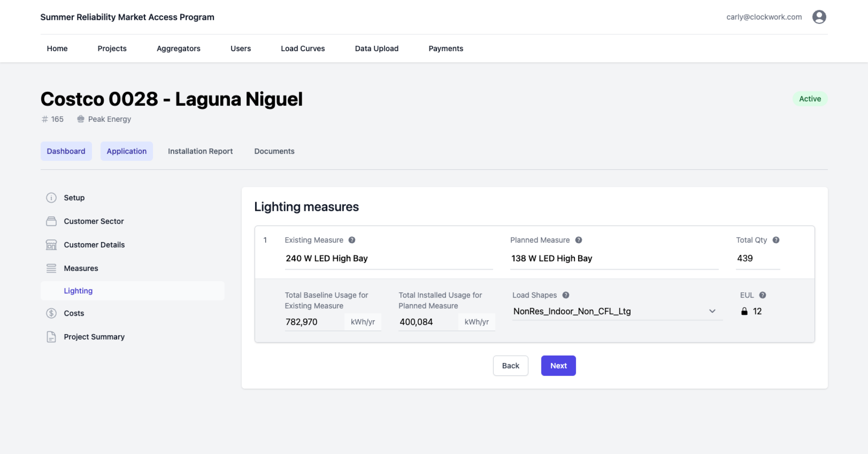This screenshot has height=454, width=868.
Task: Open the Load Shapes dropdown
Action: pyautogui.click(x=617, y=311)
